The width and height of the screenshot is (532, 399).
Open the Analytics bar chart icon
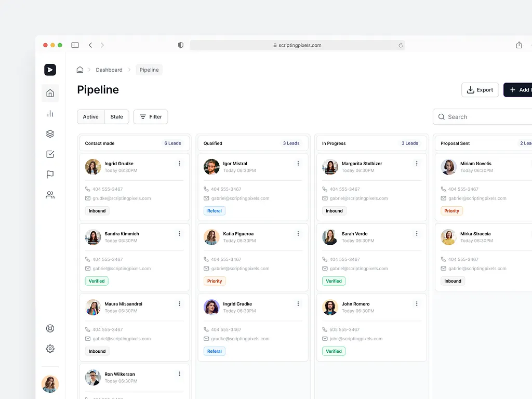50,113
